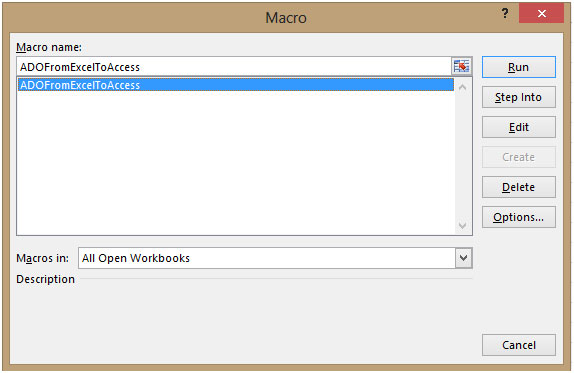Screen dimensions: 574x373
Task: Click the Description label
Action: tap(45, 279)
